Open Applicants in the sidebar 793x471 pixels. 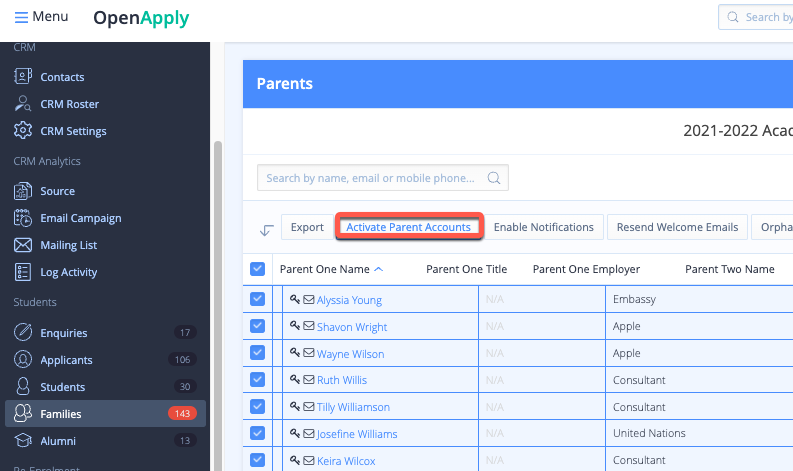(x=66, y=360)
